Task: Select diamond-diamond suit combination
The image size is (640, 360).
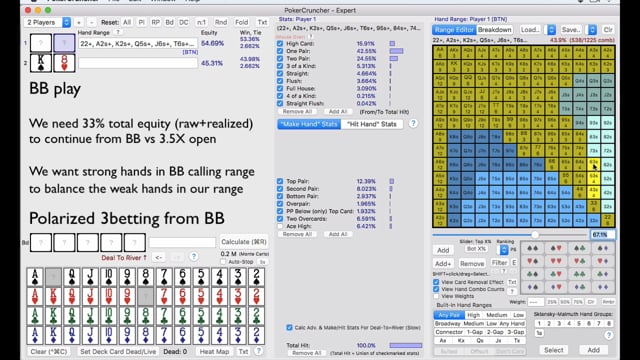Action: [x=603, y=287]
